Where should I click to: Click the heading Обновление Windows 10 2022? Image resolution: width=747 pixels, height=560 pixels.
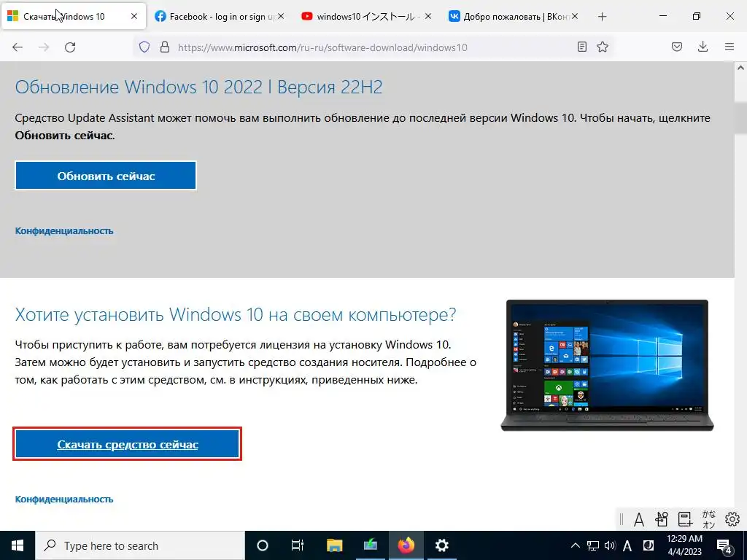click(198, 87)
